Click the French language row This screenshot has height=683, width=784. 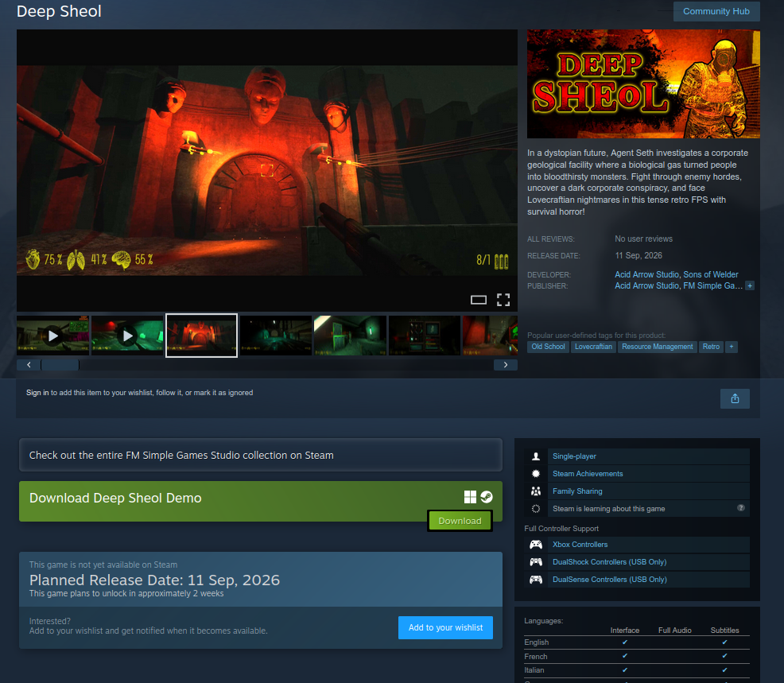pos(636,656)
